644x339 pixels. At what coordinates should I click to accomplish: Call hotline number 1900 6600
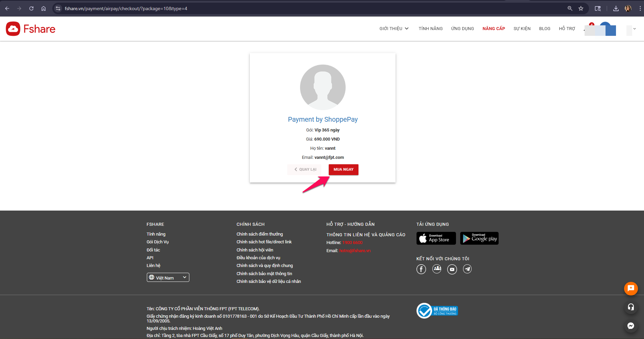coord(352,243)
